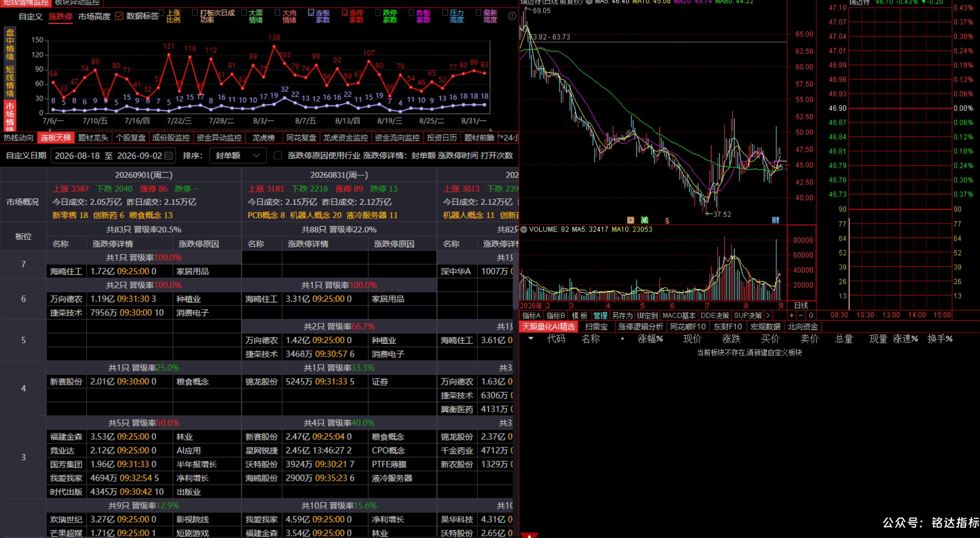980x538 pixels.
Task: Click the orange 回 marker on the K-line chart
Action: pos(630,220)
